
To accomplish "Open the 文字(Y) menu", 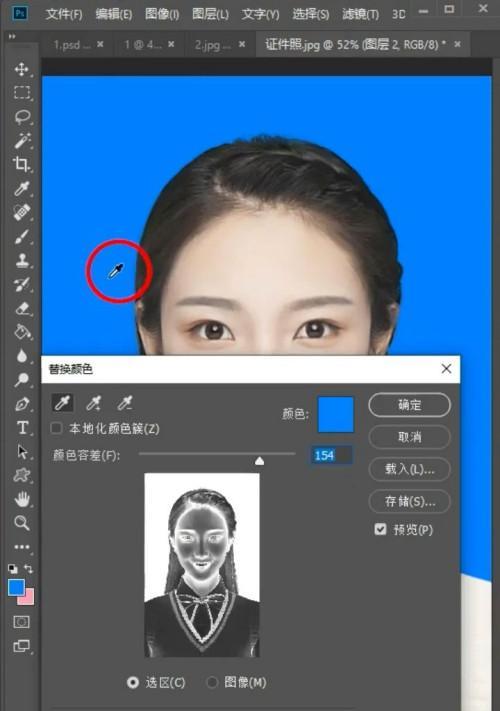I will coord(260,14).
